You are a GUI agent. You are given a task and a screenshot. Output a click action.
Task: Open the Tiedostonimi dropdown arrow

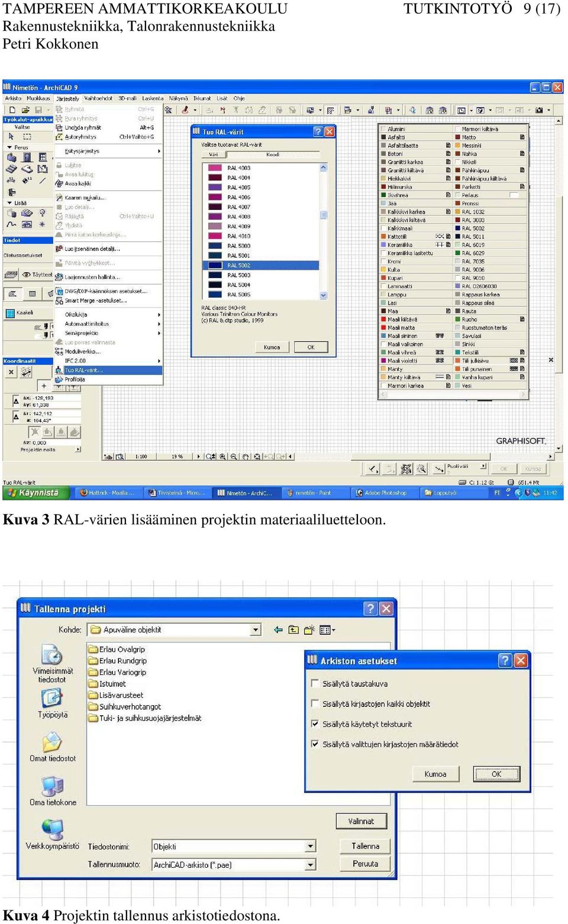[x=311, y=847]
